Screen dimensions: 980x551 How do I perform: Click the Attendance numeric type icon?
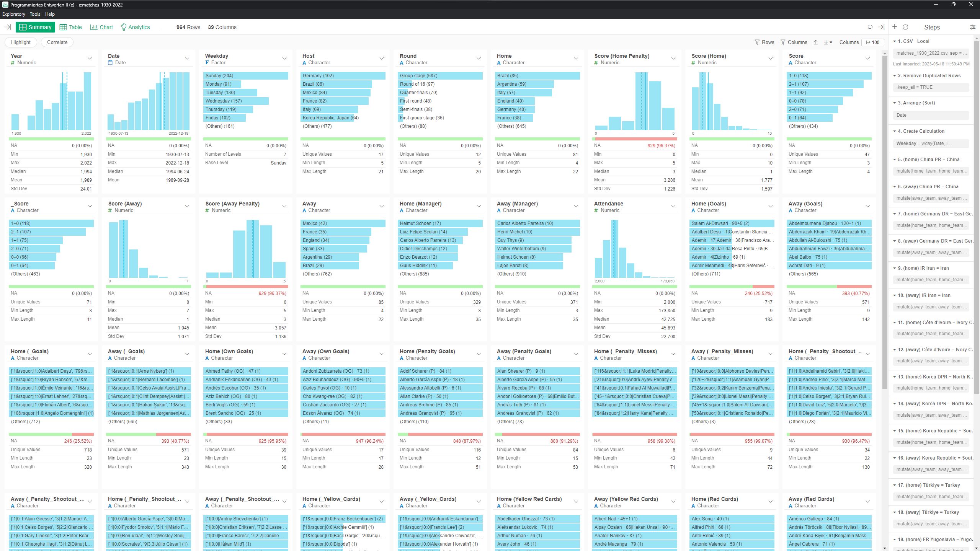[596, 210]
